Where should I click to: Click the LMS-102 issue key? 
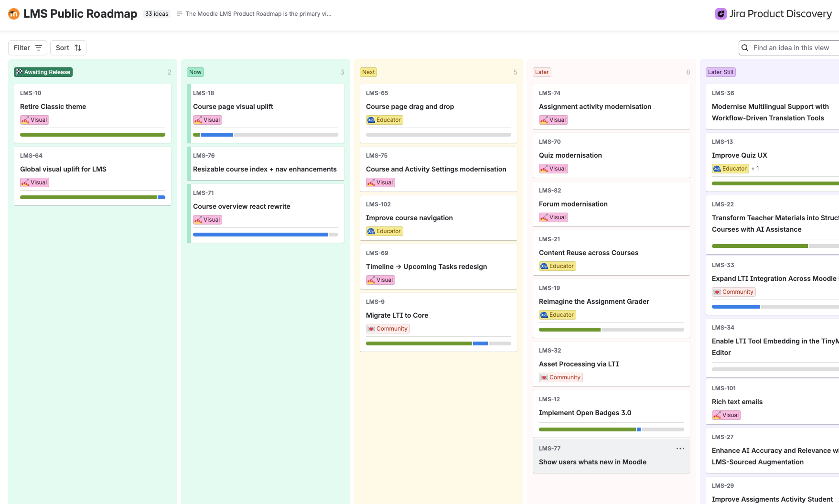pyautogui.click(x=378, y=204)
